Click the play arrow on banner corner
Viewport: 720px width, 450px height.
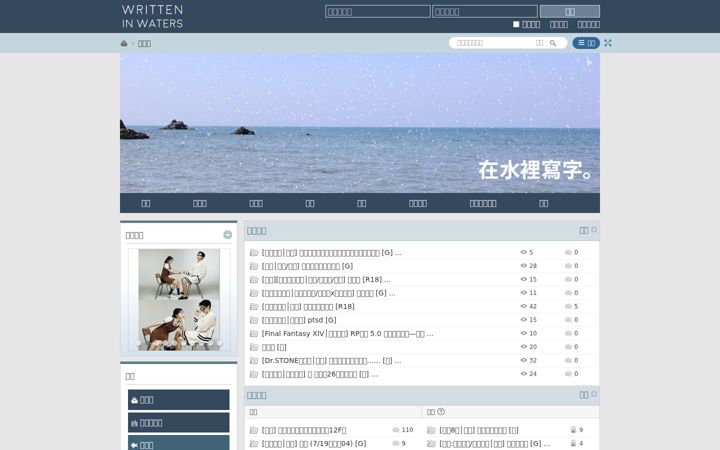point(589,62)
